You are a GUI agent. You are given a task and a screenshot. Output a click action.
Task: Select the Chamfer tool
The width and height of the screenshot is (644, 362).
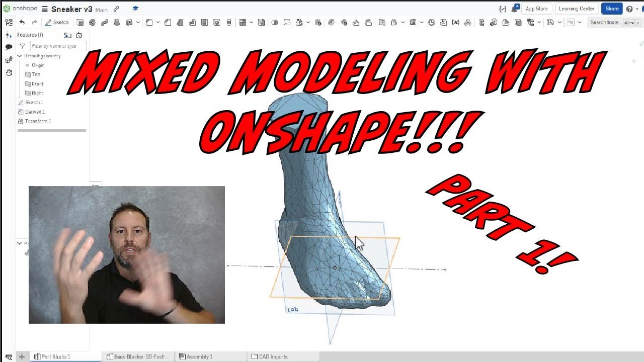pyautogui.click(x=168, y=22)
